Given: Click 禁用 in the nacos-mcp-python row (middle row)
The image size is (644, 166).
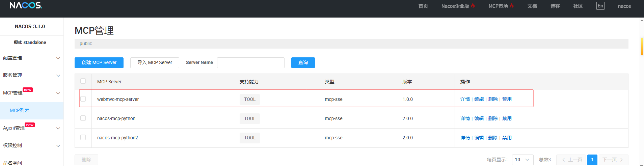Looking at the screenshot, I should (x=507, y=118).
